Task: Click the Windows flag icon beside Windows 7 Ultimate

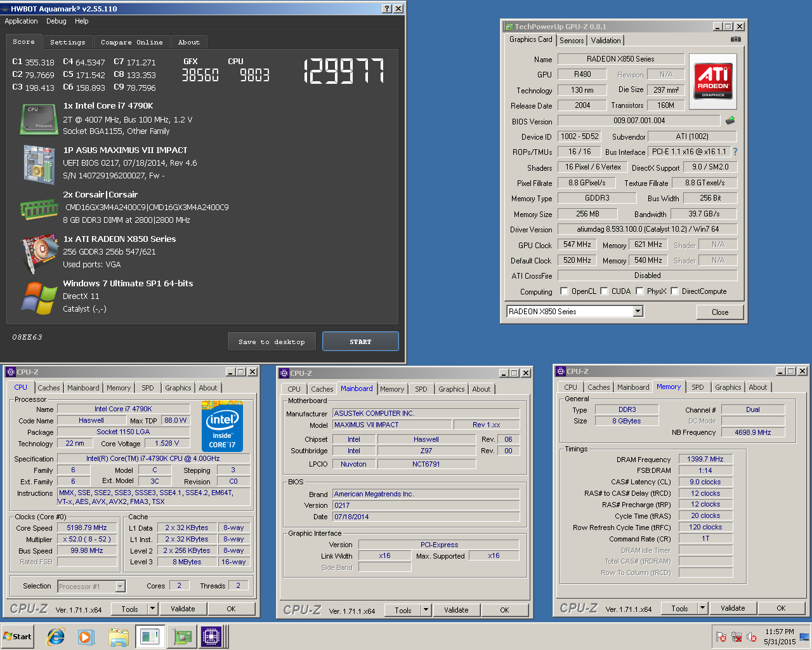Action: point(39,298)
